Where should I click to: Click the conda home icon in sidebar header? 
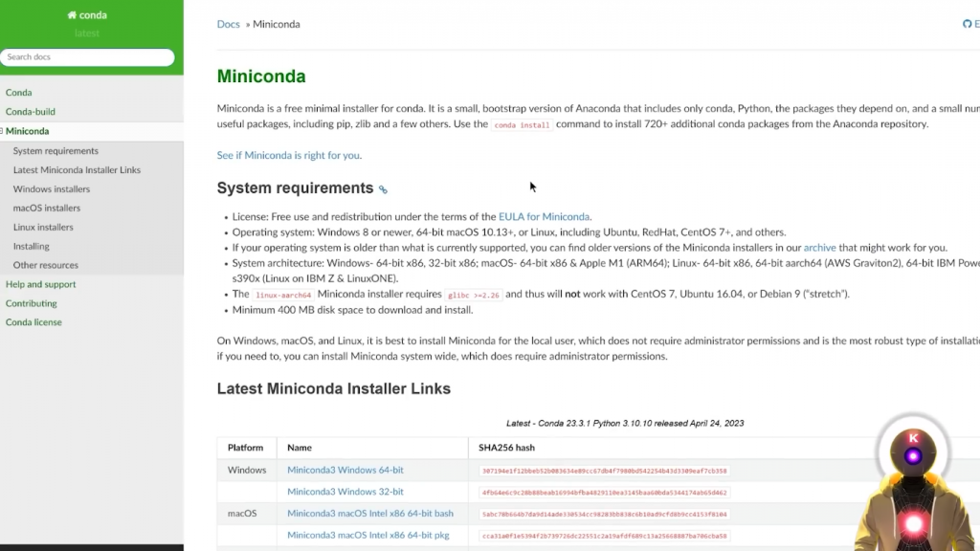pos(72,15)
